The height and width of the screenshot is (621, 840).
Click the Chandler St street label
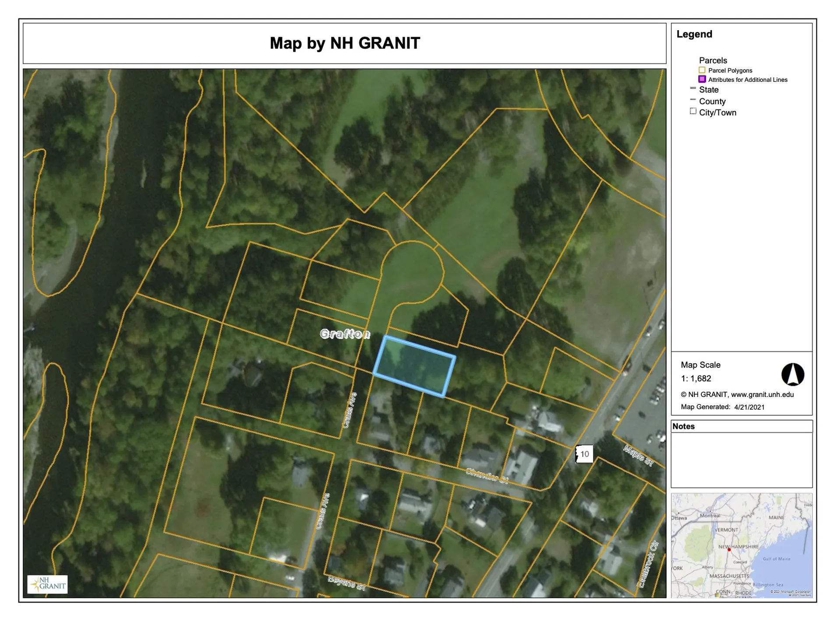[487, 476]
